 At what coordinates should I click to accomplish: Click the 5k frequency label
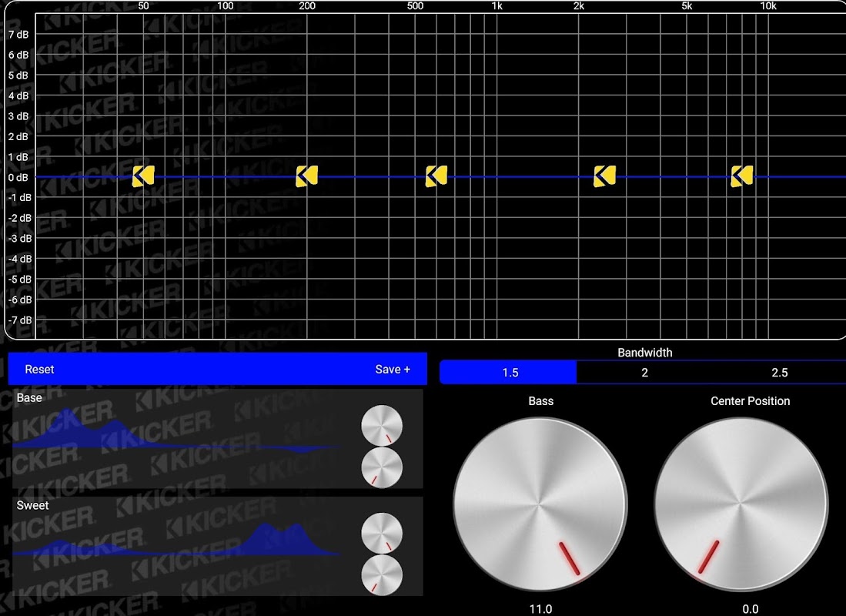687,6
